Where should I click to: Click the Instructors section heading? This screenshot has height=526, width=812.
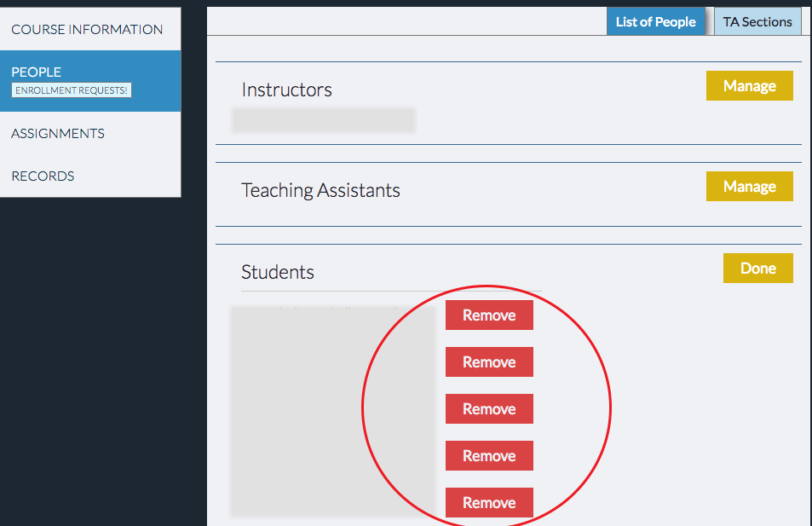287,90
